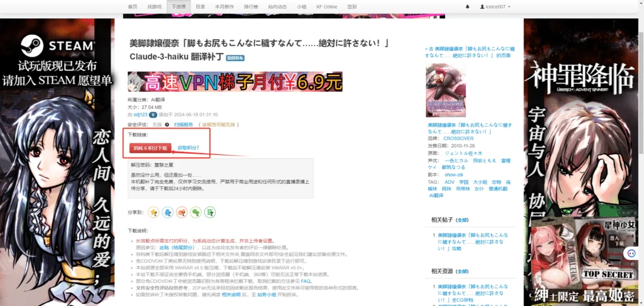
Task: Share via the blue QQ penguin icon
Action: point(168,212)
